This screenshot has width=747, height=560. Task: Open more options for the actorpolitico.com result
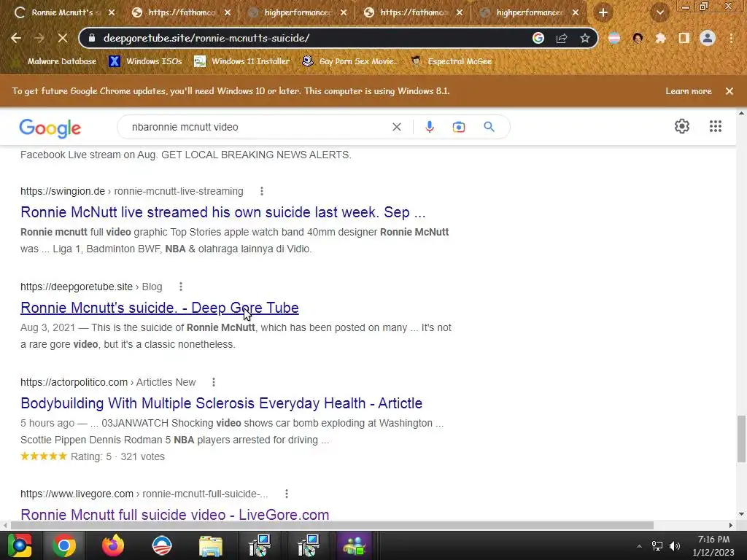tap(214, 382)
